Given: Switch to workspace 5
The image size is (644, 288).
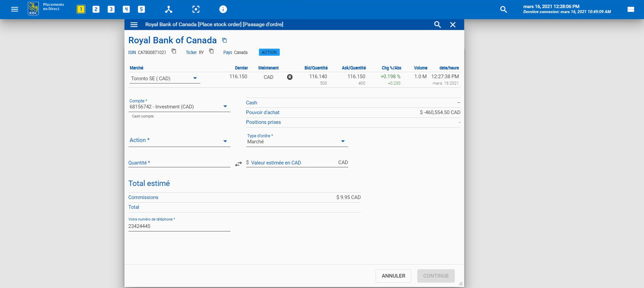Looking at the screenshot, I should click(142, 9).
